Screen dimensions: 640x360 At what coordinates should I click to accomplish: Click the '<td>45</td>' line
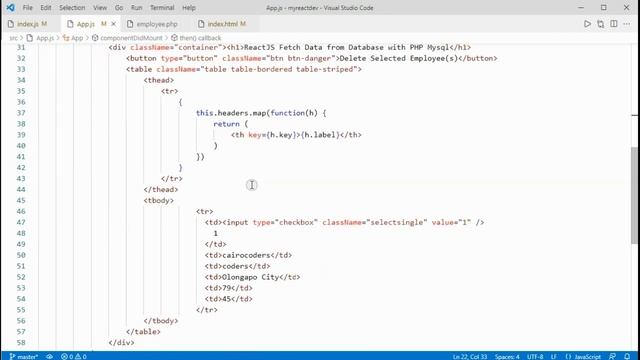[x=229, y=299]
